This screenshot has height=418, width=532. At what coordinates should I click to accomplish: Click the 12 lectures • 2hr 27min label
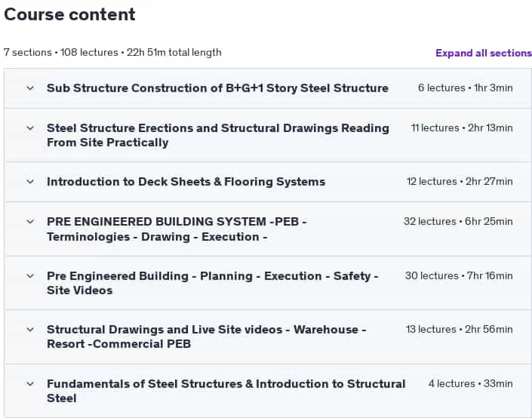[460, 182]
